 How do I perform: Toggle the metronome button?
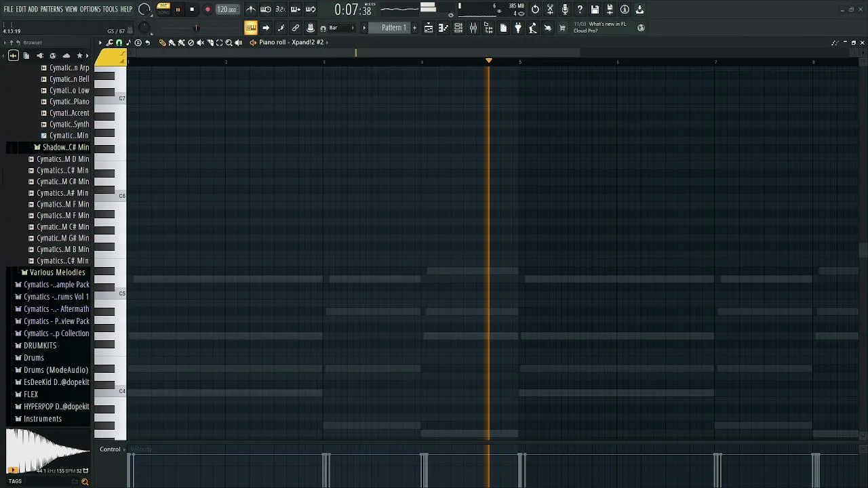click(x=251, y=9)
